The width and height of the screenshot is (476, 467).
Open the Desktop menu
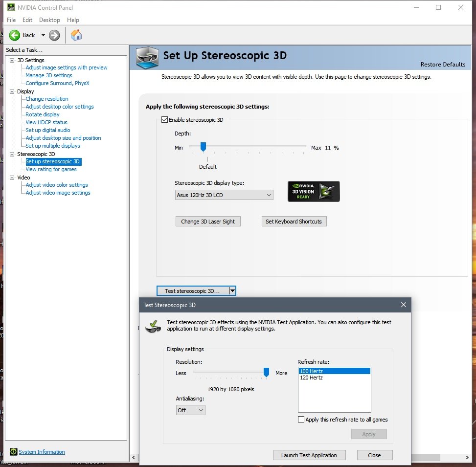click(49, 20)
